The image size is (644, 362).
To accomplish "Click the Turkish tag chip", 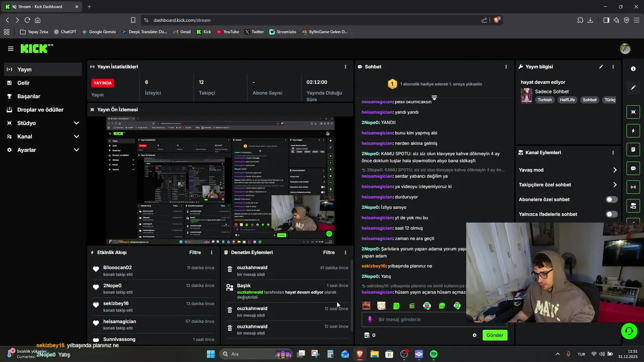I will click(x=544, y=100).
